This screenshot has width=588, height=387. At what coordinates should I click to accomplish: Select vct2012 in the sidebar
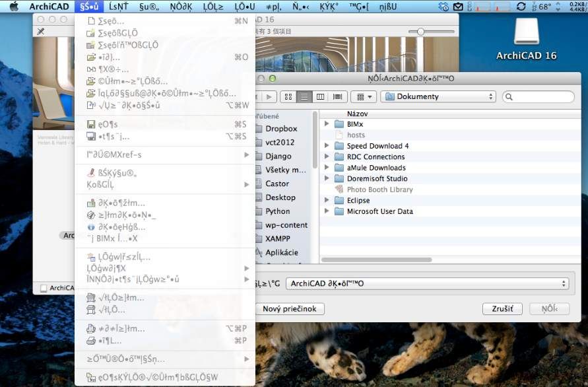(280, 143)
